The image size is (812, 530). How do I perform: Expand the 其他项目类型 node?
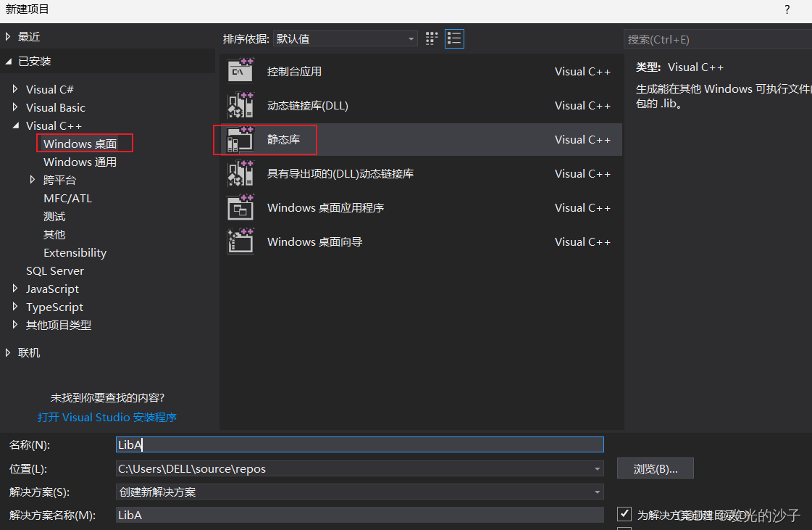[15, 325]
